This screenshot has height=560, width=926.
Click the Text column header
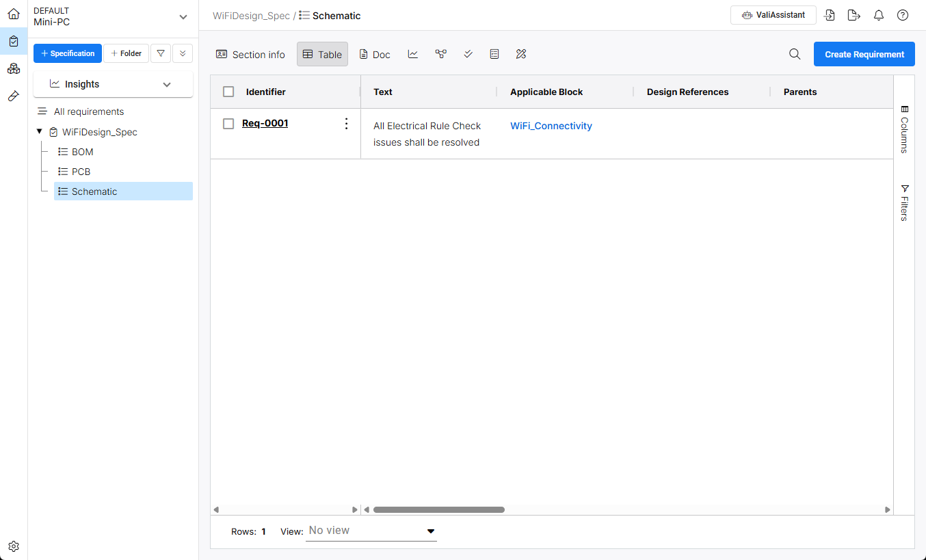coord(383,92)
